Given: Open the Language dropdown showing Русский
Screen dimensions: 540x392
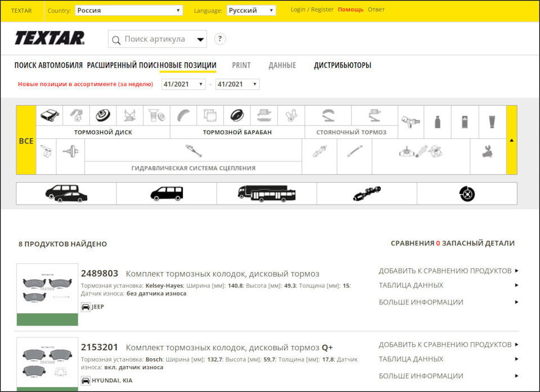Looking at the screenshot, I should tap(251, 10).
